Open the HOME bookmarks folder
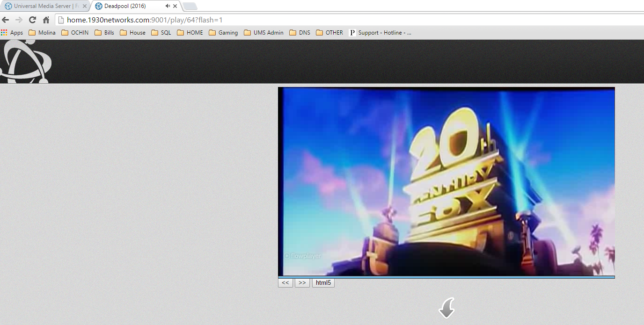644x325 pixels. click(x=190, y=33)
